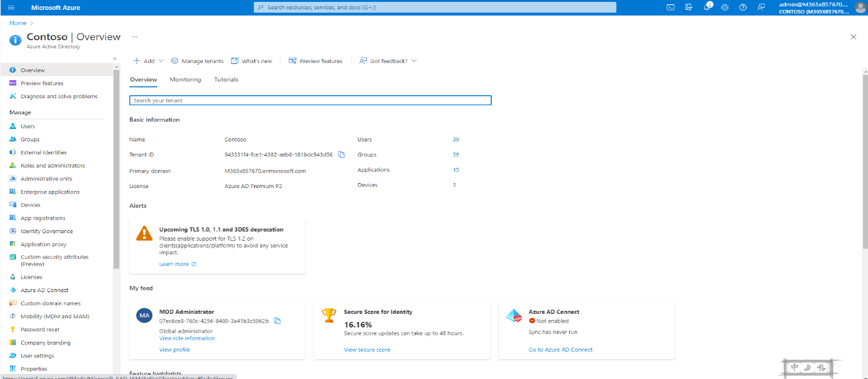Image resolution: width=868 pixels, height=379 pixels.
Task: Click the primary domain M365x857670.onmicrosoft.com
Action: 265,171
